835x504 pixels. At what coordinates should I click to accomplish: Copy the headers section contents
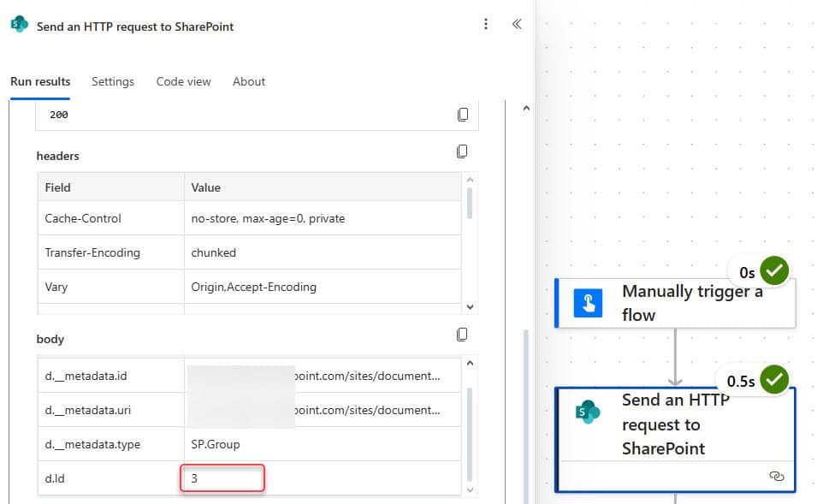[462, 151]
